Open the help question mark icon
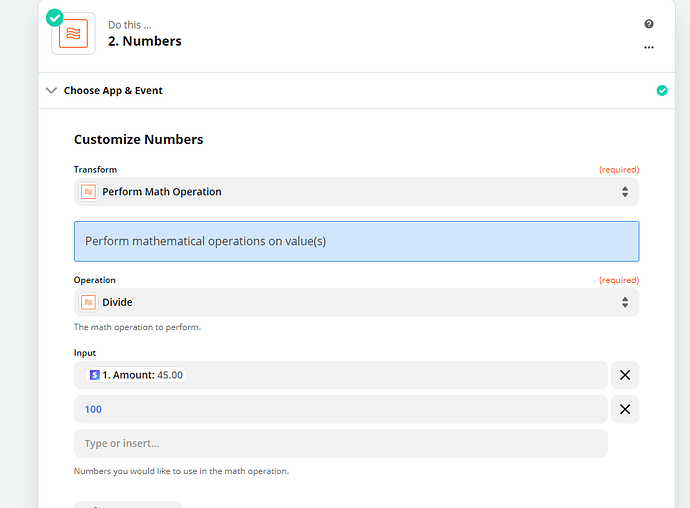 pyautogui.click(x=649, y=24)
